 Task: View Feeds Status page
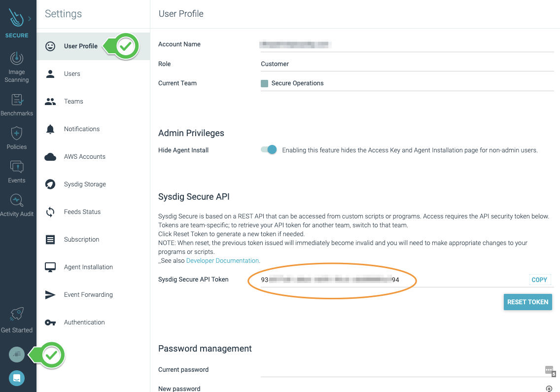[x=93, y=212]
